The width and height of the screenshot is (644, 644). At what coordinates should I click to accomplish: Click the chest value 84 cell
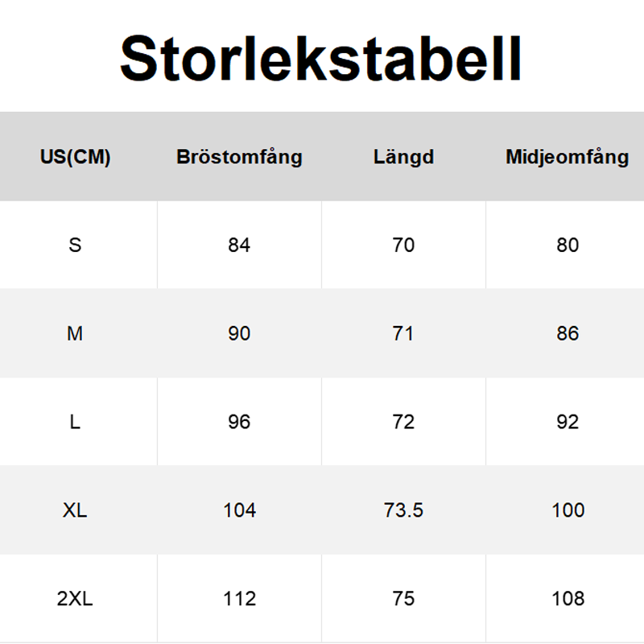coord(239,245)
